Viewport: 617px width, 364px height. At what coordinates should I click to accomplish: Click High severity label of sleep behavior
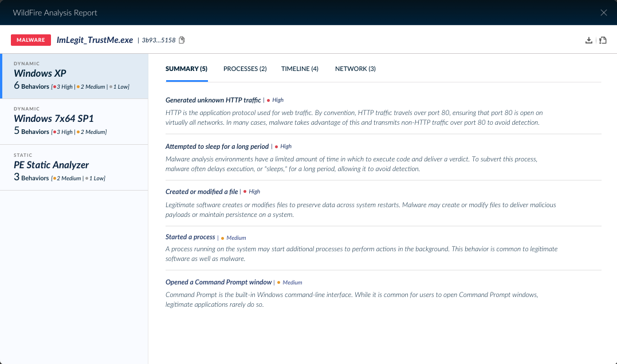[x=286, y=147]
